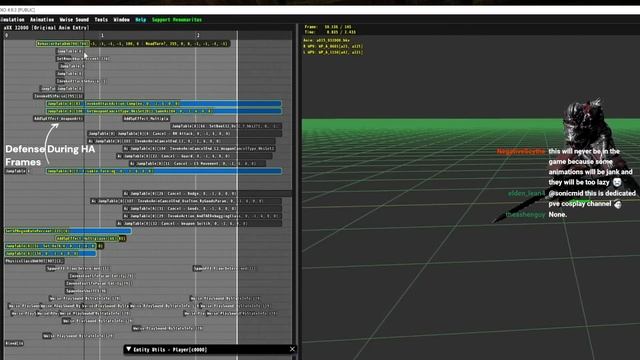Select the AddSpEffect_WeaponArts event
Viewport: 640px width, 360px height.
58,118
